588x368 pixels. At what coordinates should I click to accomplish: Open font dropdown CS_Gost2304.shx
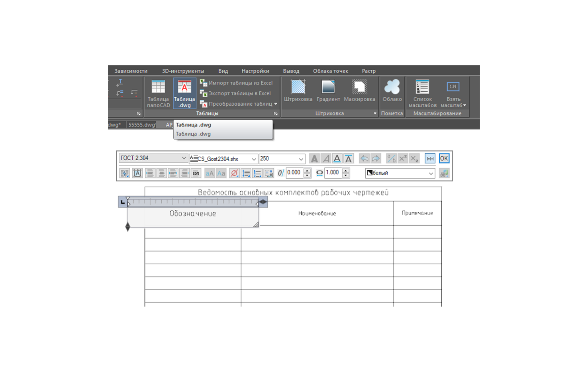[223, 159]
